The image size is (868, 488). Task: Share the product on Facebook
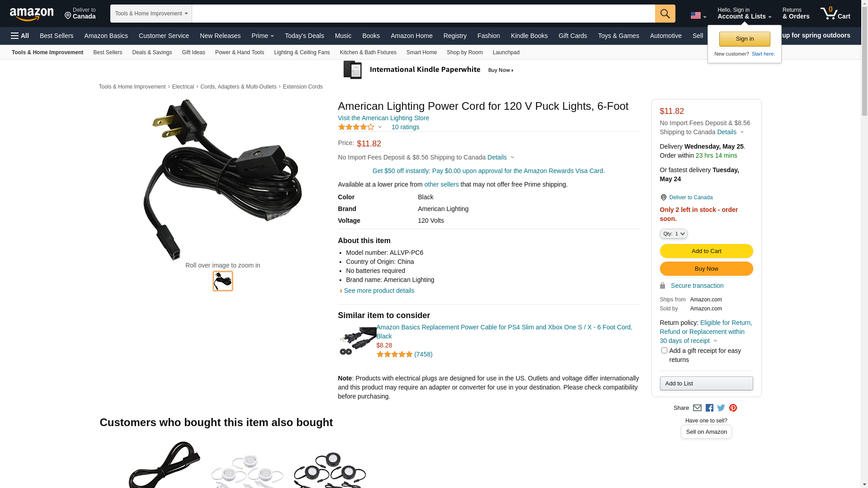click(x=709, y=408)
